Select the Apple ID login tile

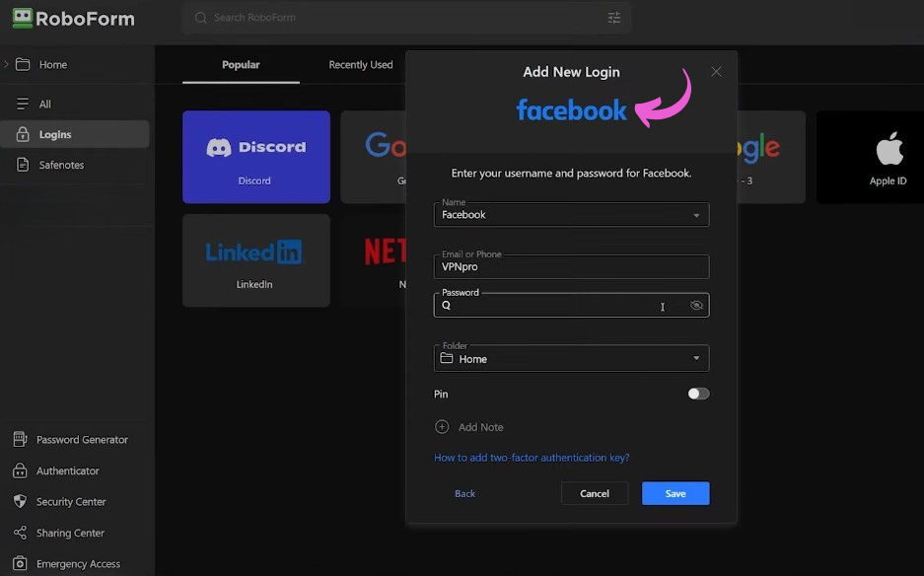[871, 157]
